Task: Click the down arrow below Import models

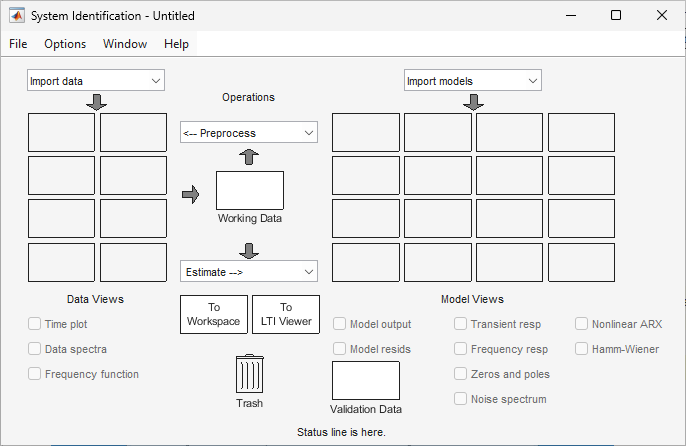Action: point(474,102)
